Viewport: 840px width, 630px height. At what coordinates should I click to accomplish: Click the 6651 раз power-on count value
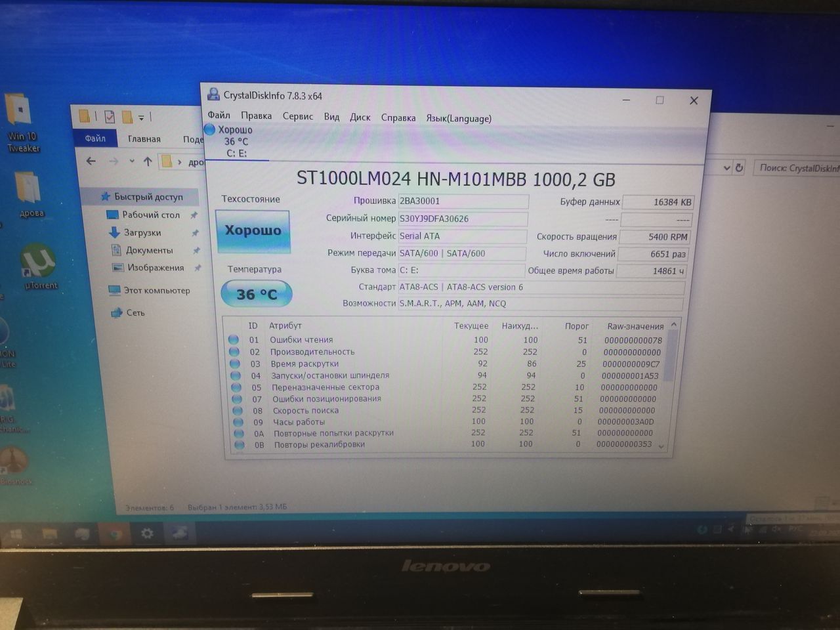[x=654, y=254]
